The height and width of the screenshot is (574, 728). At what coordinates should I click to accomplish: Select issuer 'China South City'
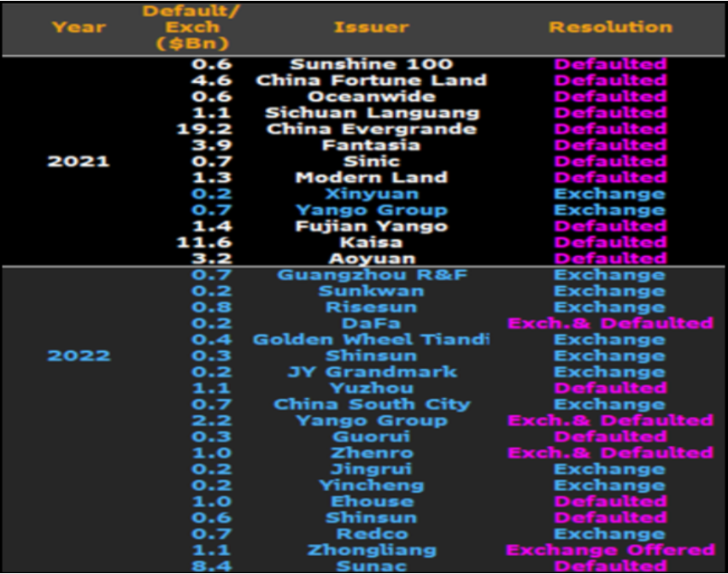click(x=372, y=405)
